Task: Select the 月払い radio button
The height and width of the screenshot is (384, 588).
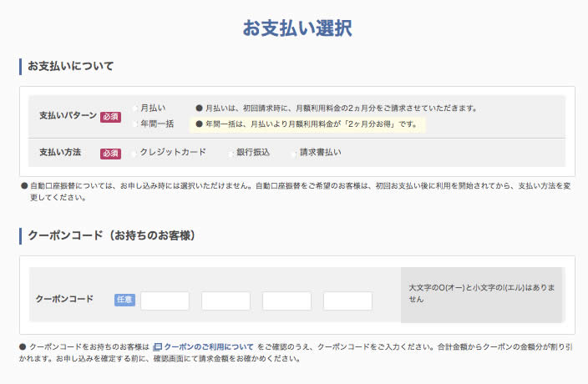Action: 135,108
